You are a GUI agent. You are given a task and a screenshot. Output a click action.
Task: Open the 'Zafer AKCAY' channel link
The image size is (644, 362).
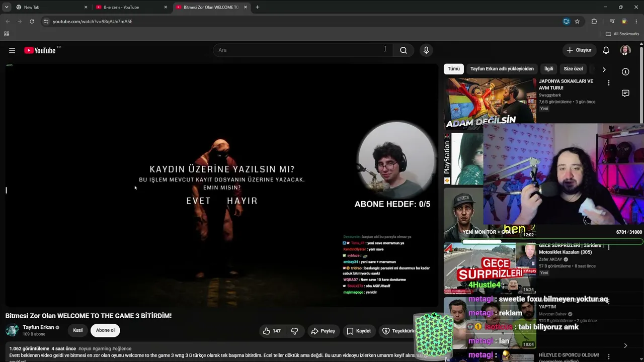click(550, 259)
